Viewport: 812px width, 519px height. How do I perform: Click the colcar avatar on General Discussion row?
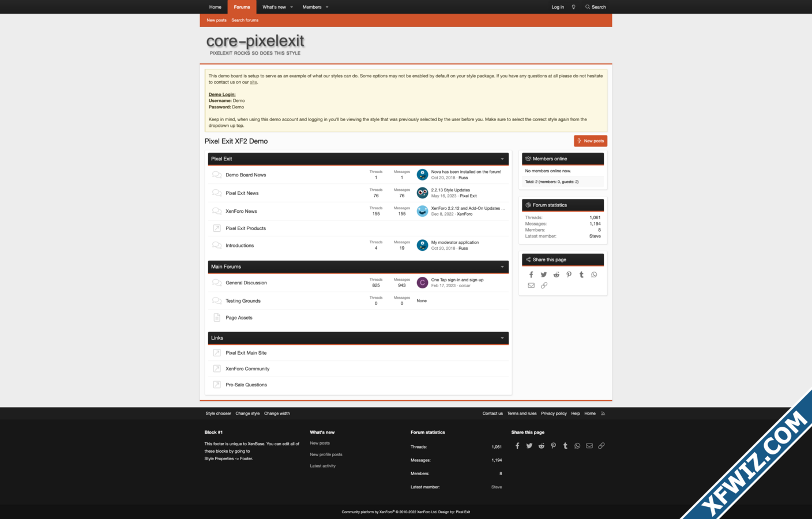(422, 283)
